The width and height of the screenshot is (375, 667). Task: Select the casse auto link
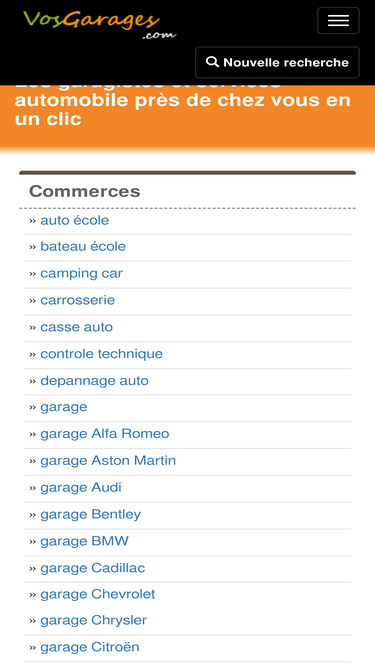(77, 327)
